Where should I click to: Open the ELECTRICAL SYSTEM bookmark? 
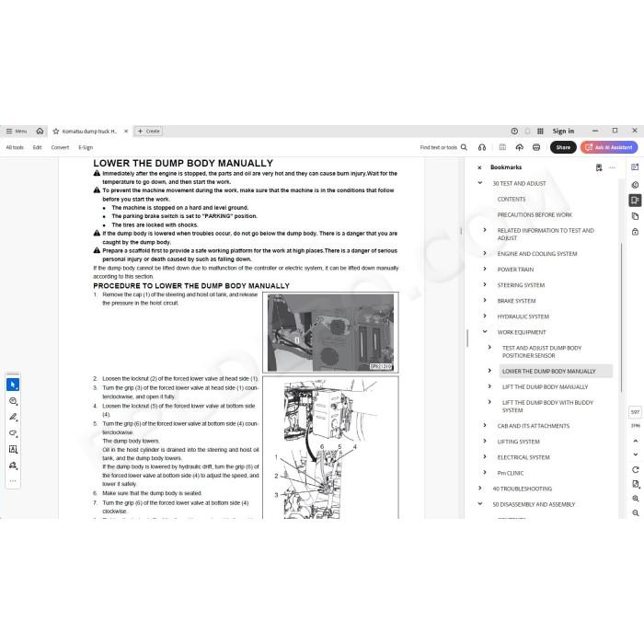(x=523, y=457)
